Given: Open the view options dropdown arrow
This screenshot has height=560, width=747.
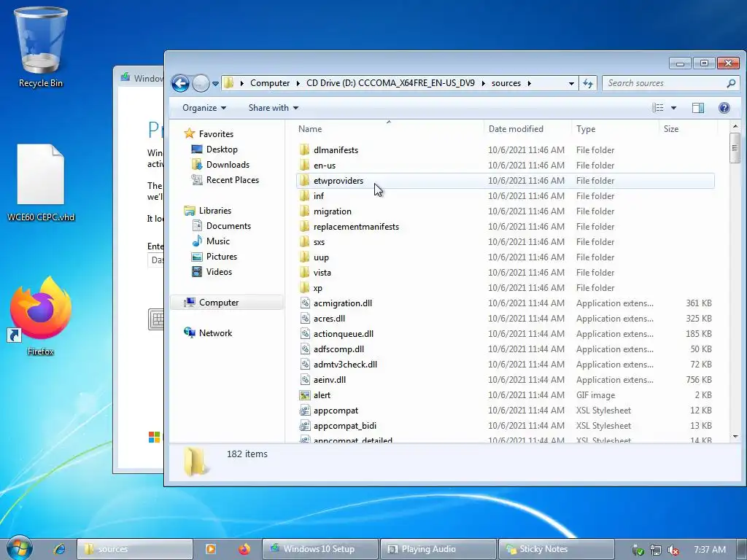Looking at the screenshot, I should [673, 108].
